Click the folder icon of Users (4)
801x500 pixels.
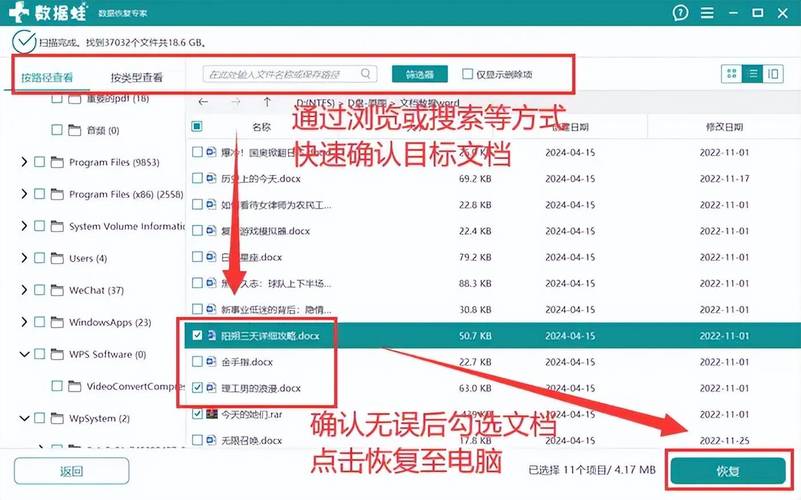click(57, 258)
